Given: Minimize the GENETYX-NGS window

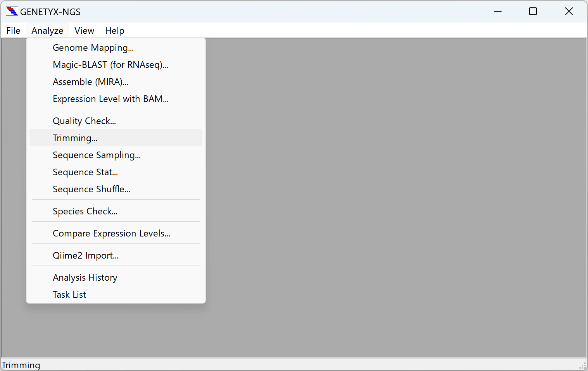Looking at the screenshot, I should [x=498, y=12].
